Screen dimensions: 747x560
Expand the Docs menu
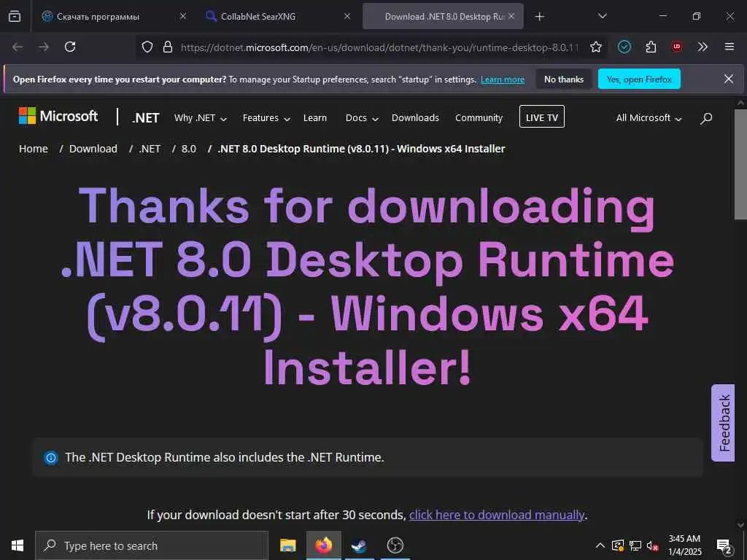coord(362,118)
